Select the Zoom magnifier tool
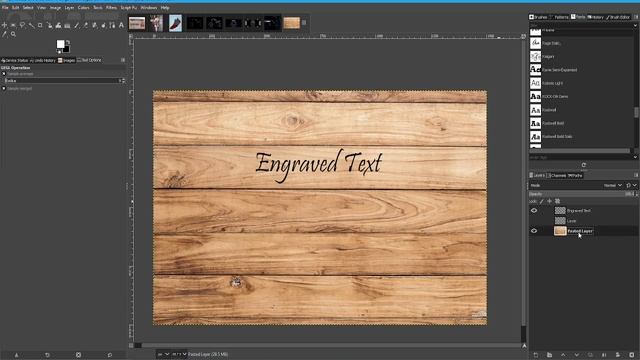Viewport: 640px width, 360px height. tap(13, 35)
